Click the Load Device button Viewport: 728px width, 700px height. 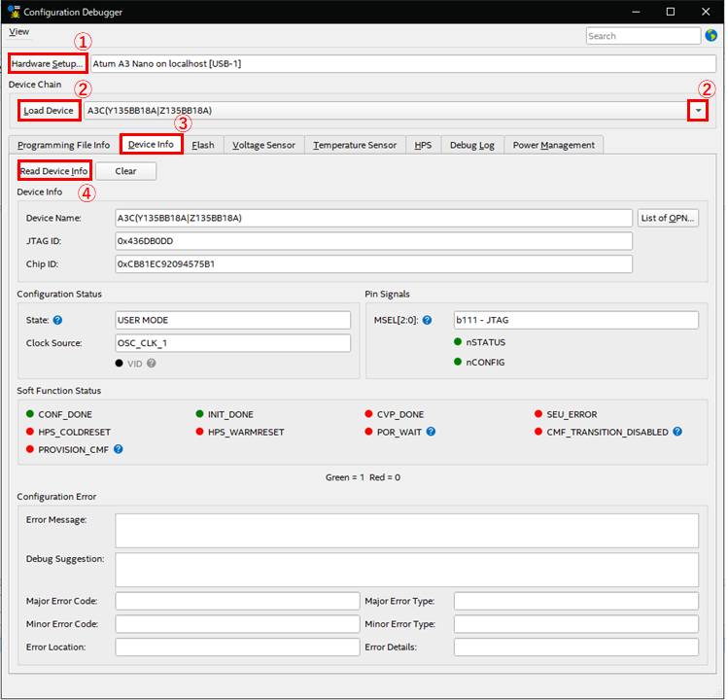click(x=49, y=111)
